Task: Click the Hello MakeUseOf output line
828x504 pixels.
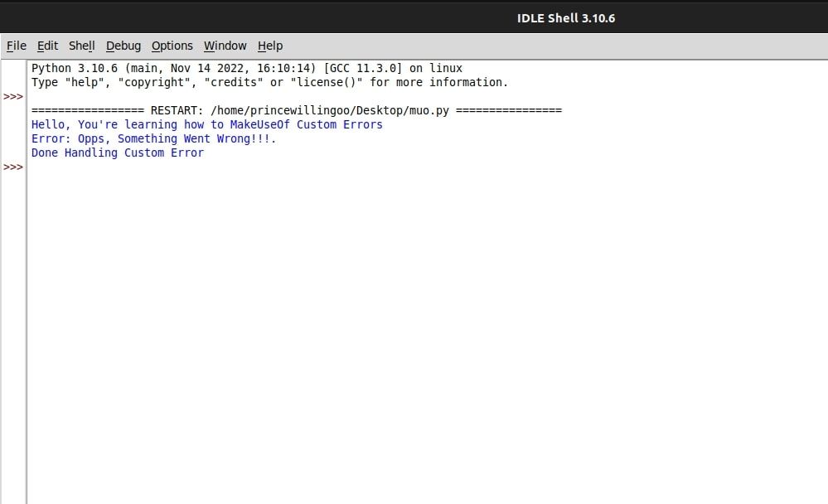Action: [x=206, y=124]
